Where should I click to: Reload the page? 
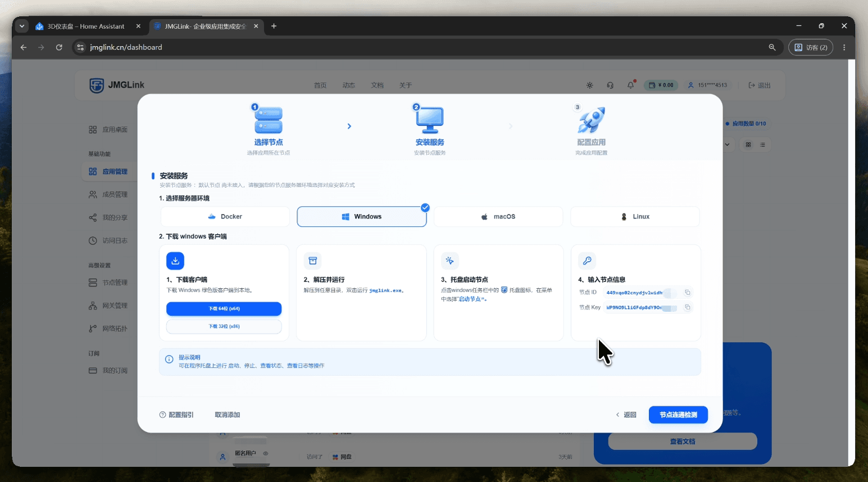(x=59, y=47)
